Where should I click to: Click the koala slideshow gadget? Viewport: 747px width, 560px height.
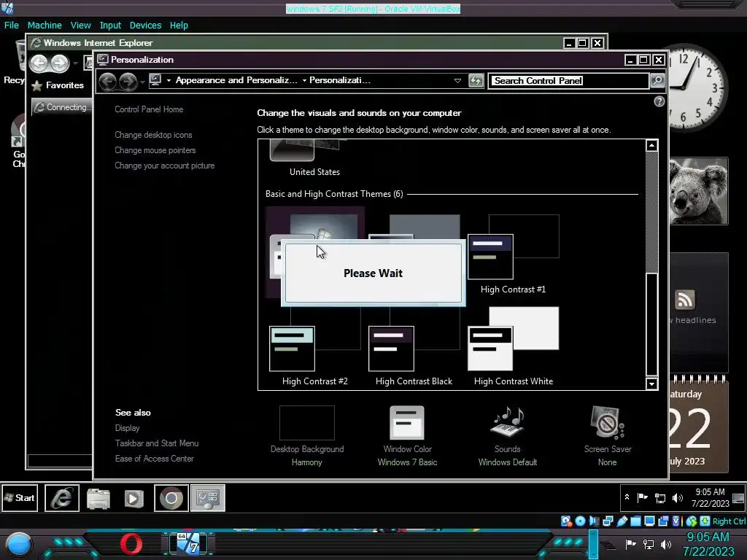tap(698, 191)
